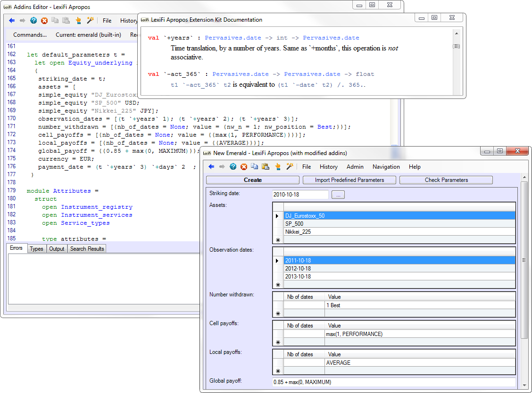Image resolution: width=532 pixels, height=393 pixels.
Task: Open the striking date picker ellipsis button
Action: 338,195
